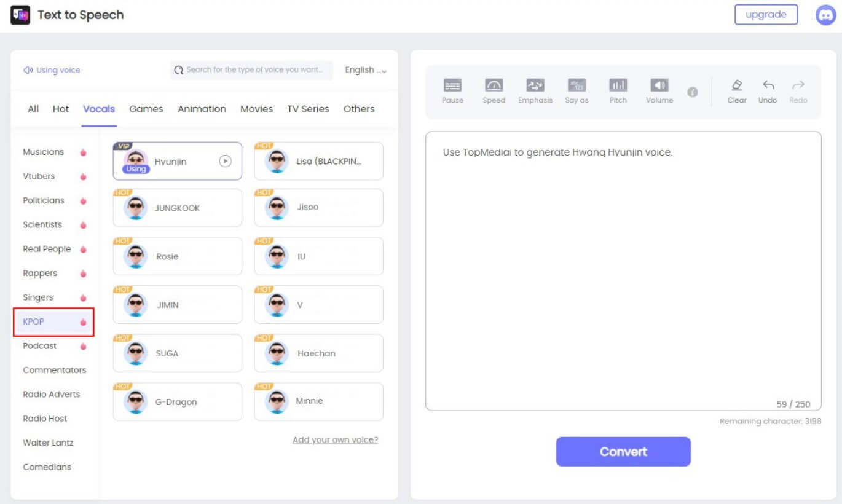The width and height of the screenshot is (842, 504).
Task: Select the Radio Host category
Action: (45, 419)
